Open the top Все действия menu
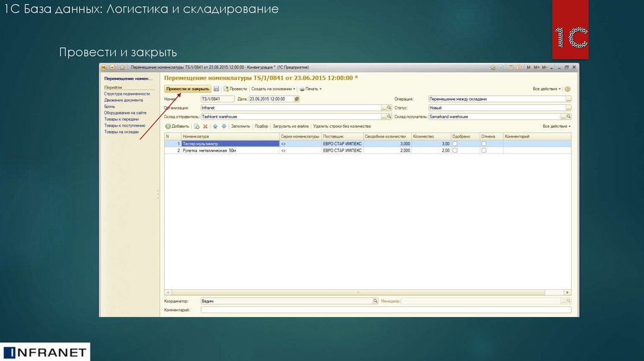This screenshot has height=361, width=644. (547, 89)
